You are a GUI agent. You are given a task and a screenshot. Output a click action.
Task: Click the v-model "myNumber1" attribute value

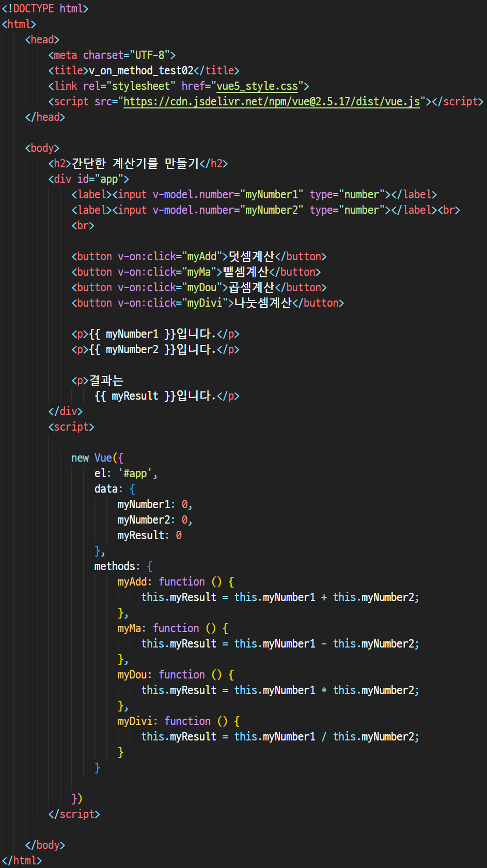[272, 195]
